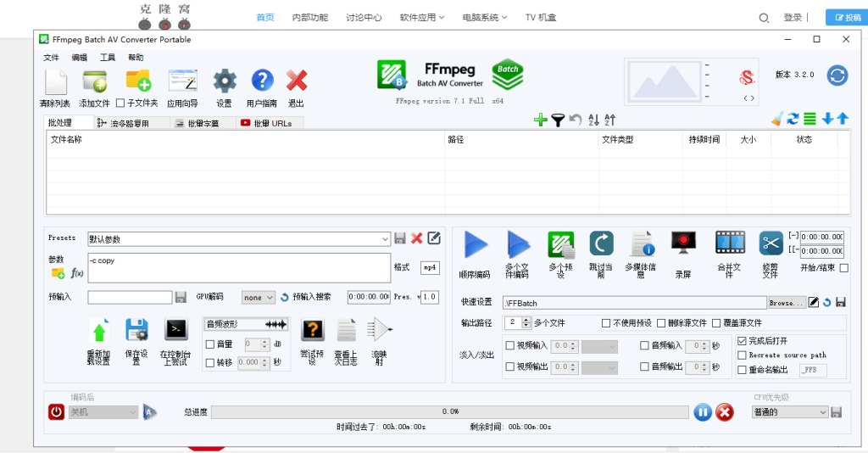Switch to 批量字幕 tab
The width and height of the screenshot is (868, 453).
203,124
